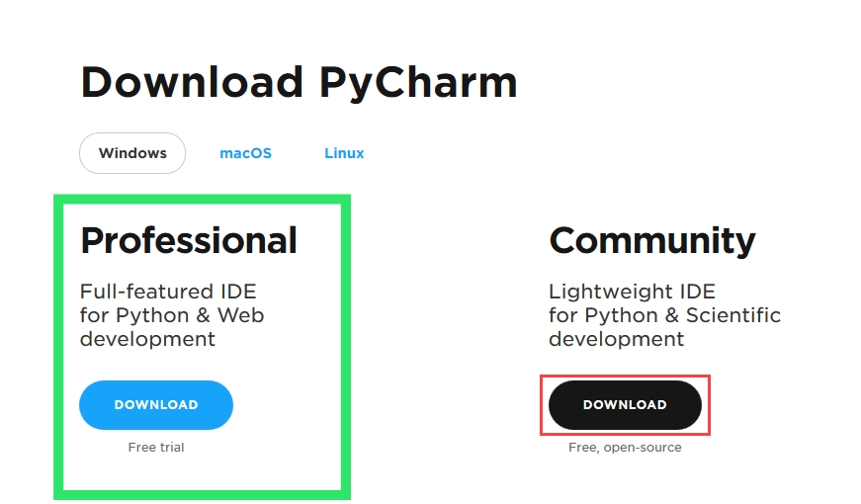Click the "for Python & Scientific" text line

[x=664, y=315]
